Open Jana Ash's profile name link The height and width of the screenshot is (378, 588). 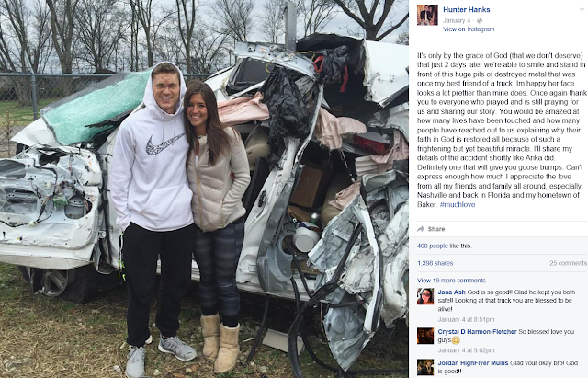451,292
